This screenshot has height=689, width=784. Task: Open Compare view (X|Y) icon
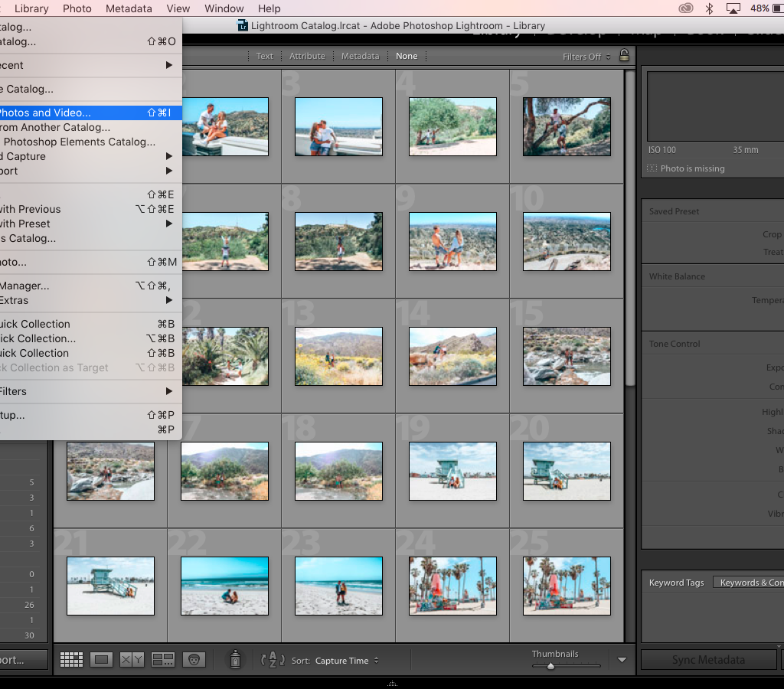(132, 659)
